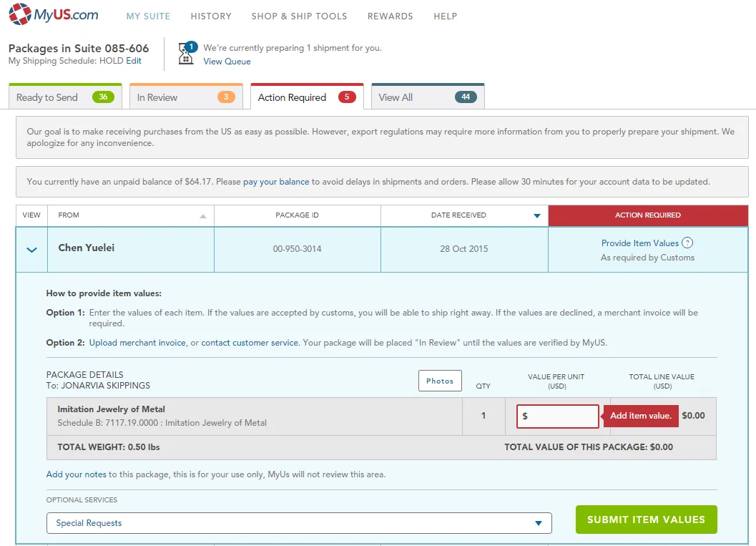The width and height of the screenshot is (756, 546).
Task: Go to SHOP & SHIP TOOLS
Action: [299, 16]
